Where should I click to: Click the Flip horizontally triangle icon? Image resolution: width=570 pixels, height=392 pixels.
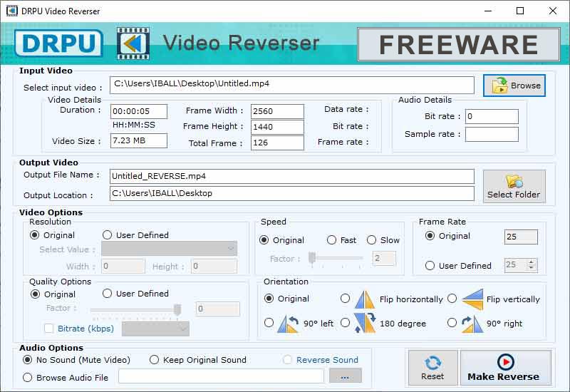(x=365, y=299)
